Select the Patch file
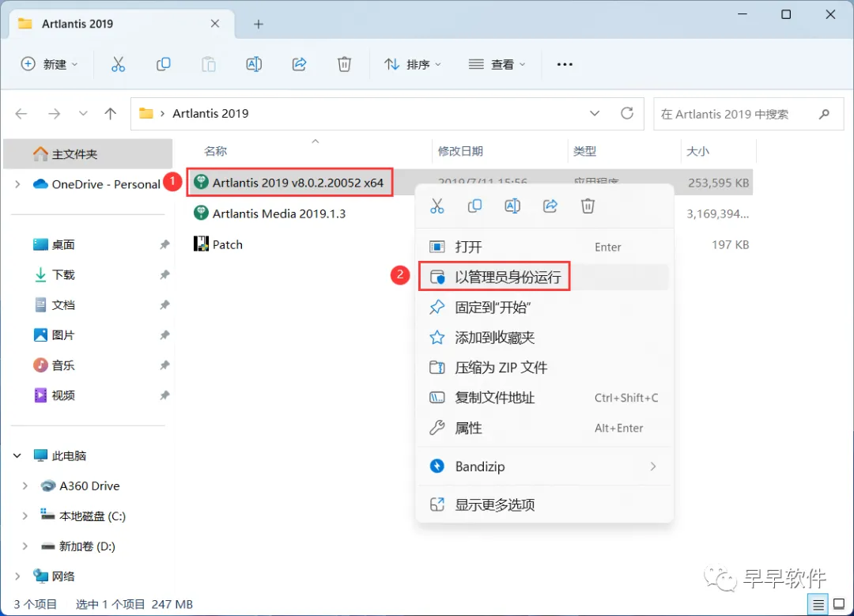This screenshot has width=854, height=616. 218,244
